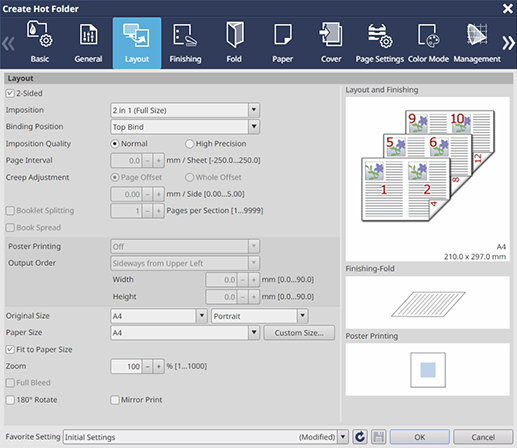Expand the Imposition dropdown
Image resolution: width=517 pixels, height=448 pixels.
[x=254, y=110]
